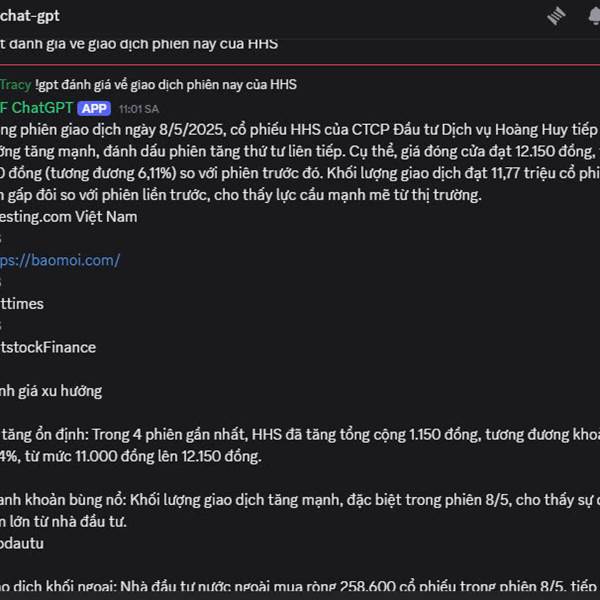Click the red new-messages divider line

[300, 65]
